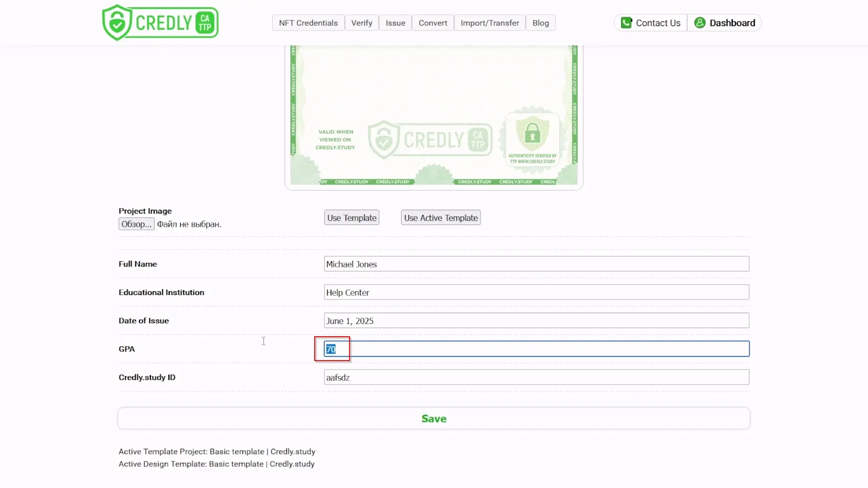The height and width of the screenshot is (488, 868).
Task: Click the 'Active Design Template: Basic template' text
Action: coord(191,464)
